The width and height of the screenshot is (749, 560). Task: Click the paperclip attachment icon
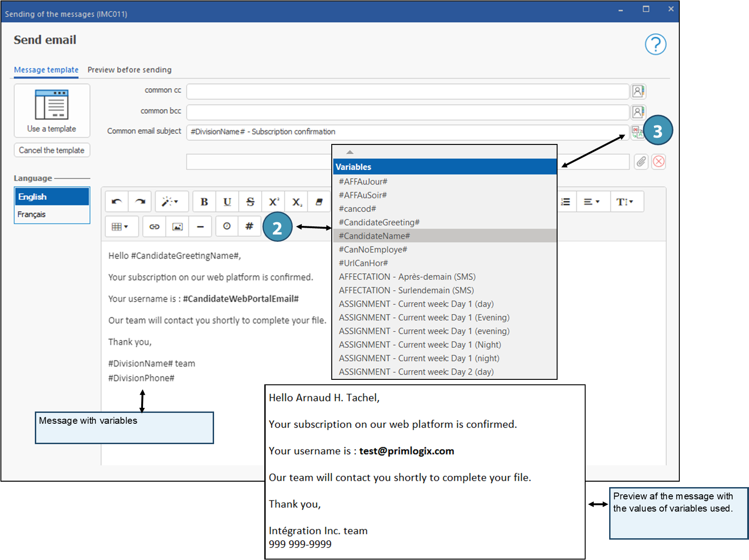641,162
